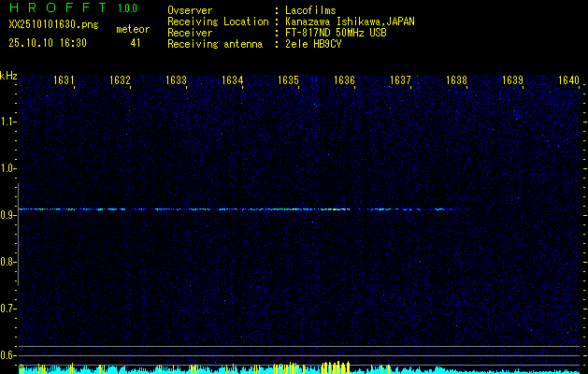Click the kHz axis unit label
The height and width of the screenshot is (374, 588).
[9, 76]
